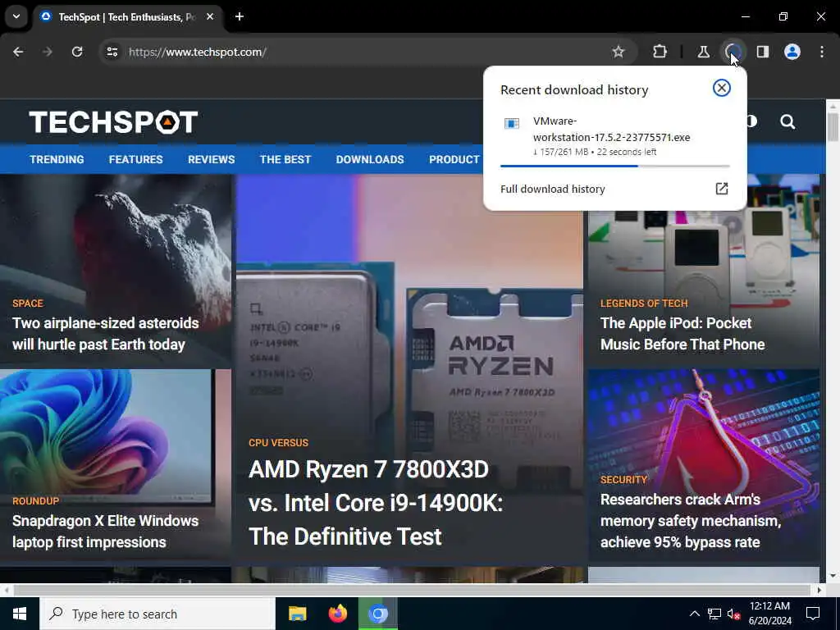The height and width of the screenshot is (630, 840).
Task: Reload the TechSpot page
Action: 77,52
